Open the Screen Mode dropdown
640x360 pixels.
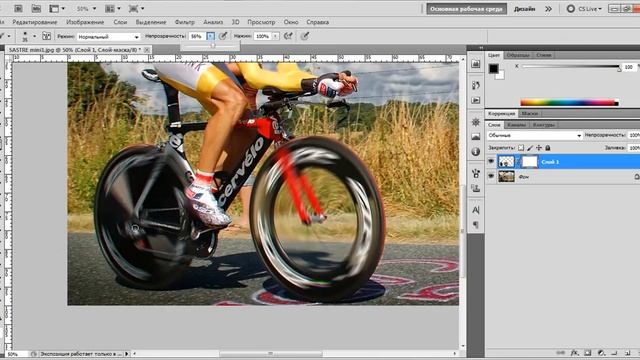pos(136,8)
